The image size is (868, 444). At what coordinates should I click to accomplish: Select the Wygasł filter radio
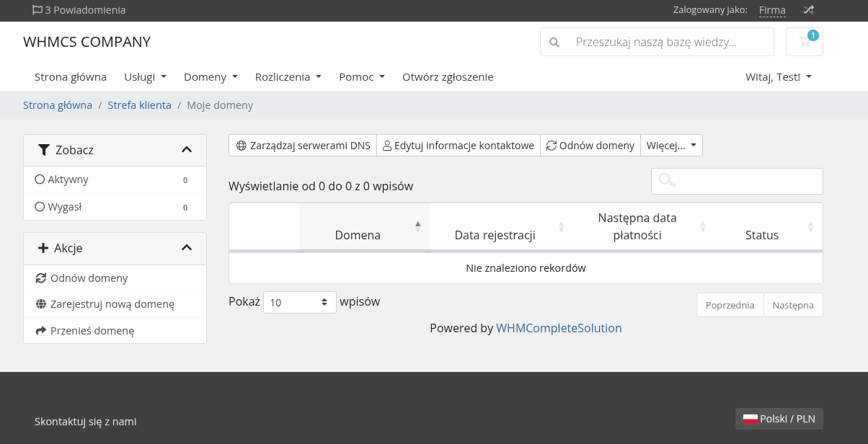coord(40,207)
